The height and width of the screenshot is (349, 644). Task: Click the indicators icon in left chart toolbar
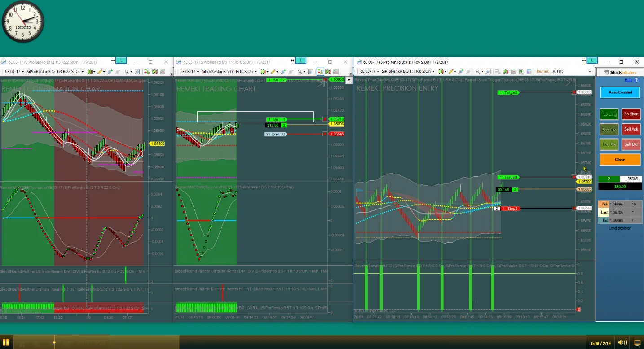[154, 71]
